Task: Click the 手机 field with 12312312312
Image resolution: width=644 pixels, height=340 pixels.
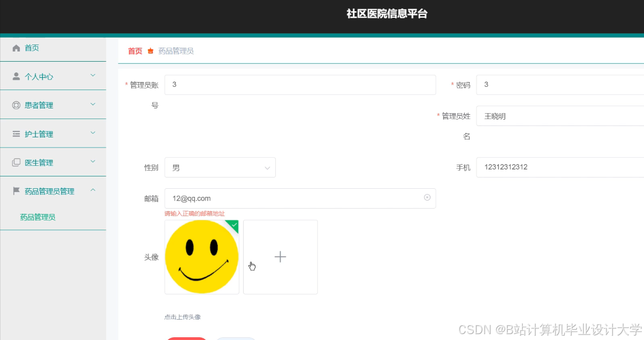Action: coord(560,167)
